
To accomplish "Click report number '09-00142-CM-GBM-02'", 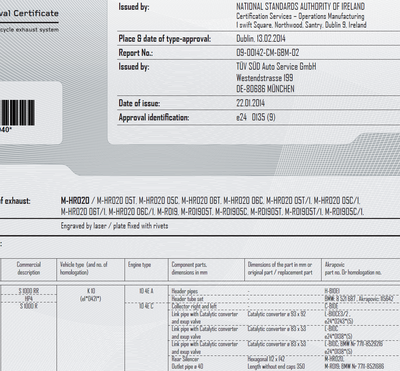I will (x=268, y=53).
